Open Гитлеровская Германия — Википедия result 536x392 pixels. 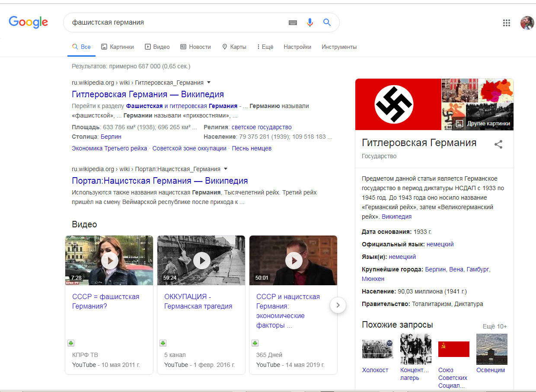pos(148,94)
